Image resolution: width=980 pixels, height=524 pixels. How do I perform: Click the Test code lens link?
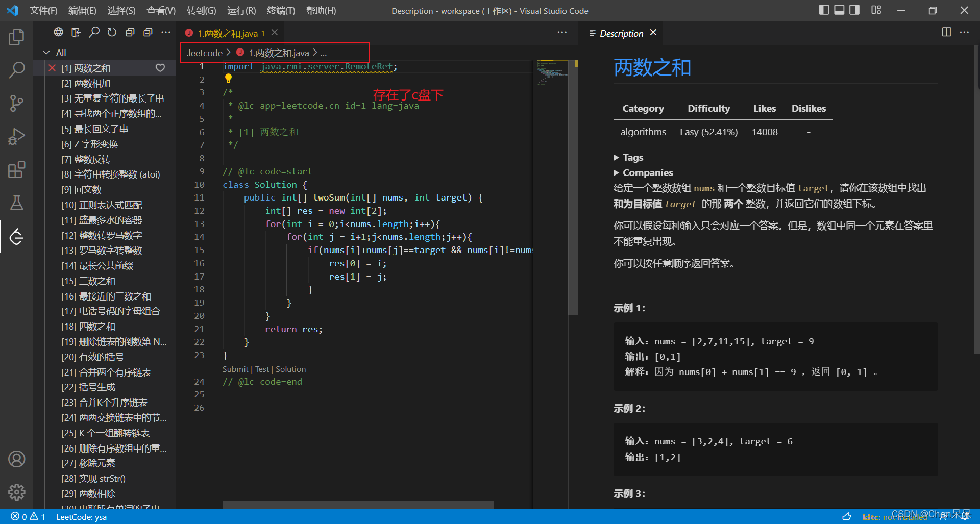click(x=262, y=369)
